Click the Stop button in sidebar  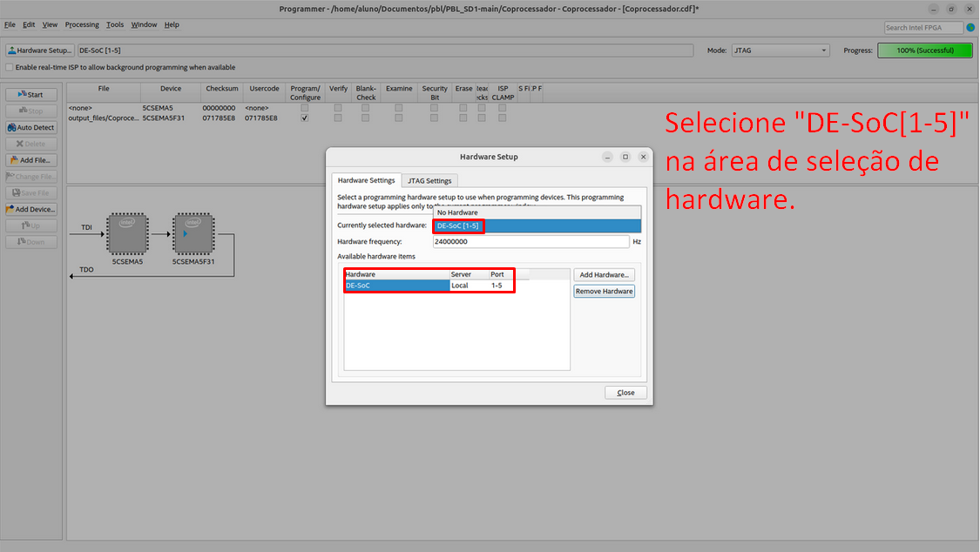pos(31,111)
